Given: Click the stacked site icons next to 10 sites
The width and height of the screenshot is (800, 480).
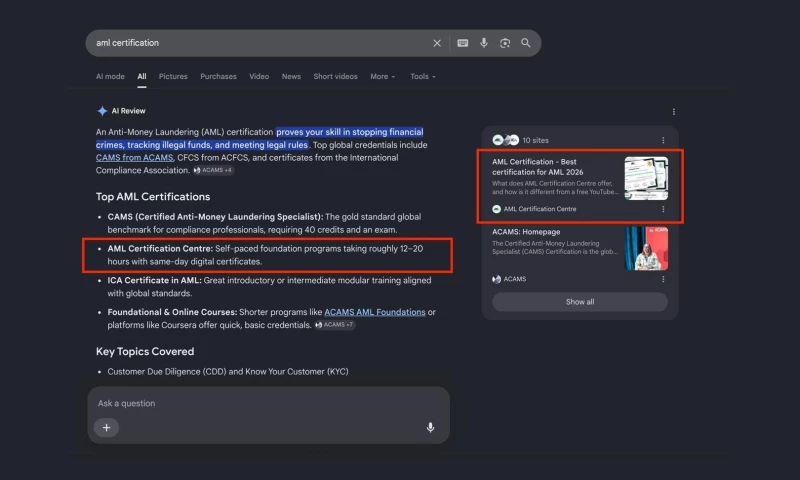Looking at the screenshot, I should coord(505,140).
